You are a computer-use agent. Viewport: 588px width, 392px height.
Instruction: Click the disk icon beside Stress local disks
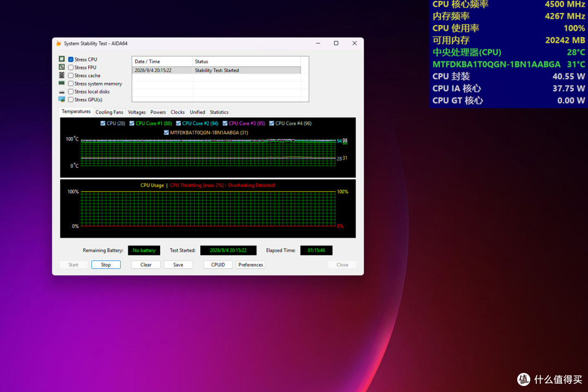click(x=62, y=91)
